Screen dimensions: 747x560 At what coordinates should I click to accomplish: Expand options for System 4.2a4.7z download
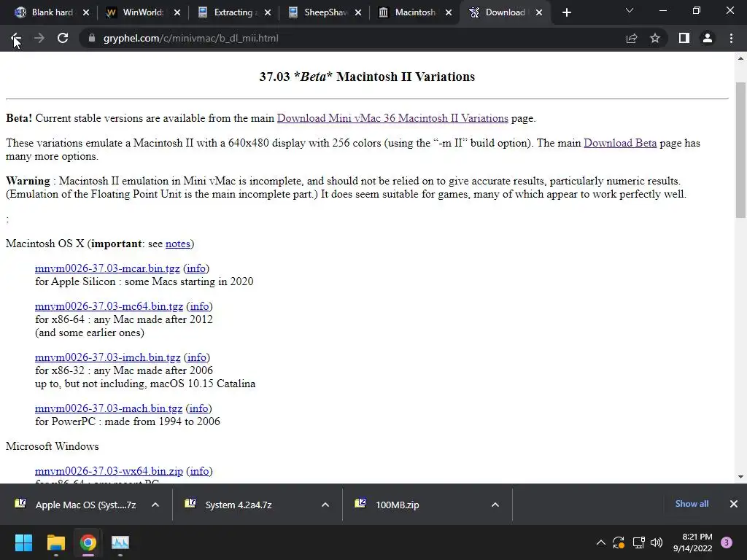pyautogui.click(x=325, y=505)
